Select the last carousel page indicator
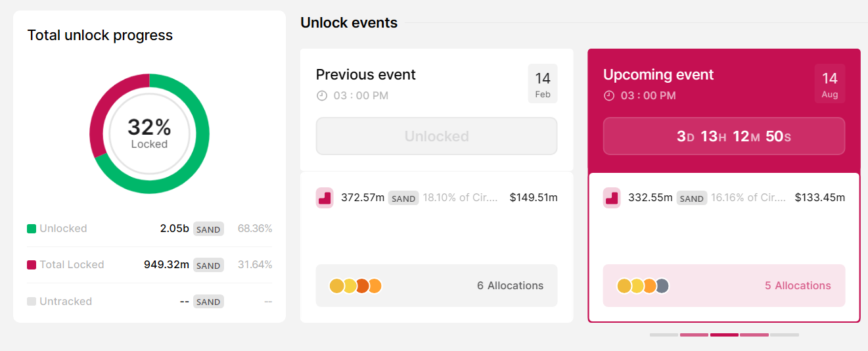 pos(785,335)
